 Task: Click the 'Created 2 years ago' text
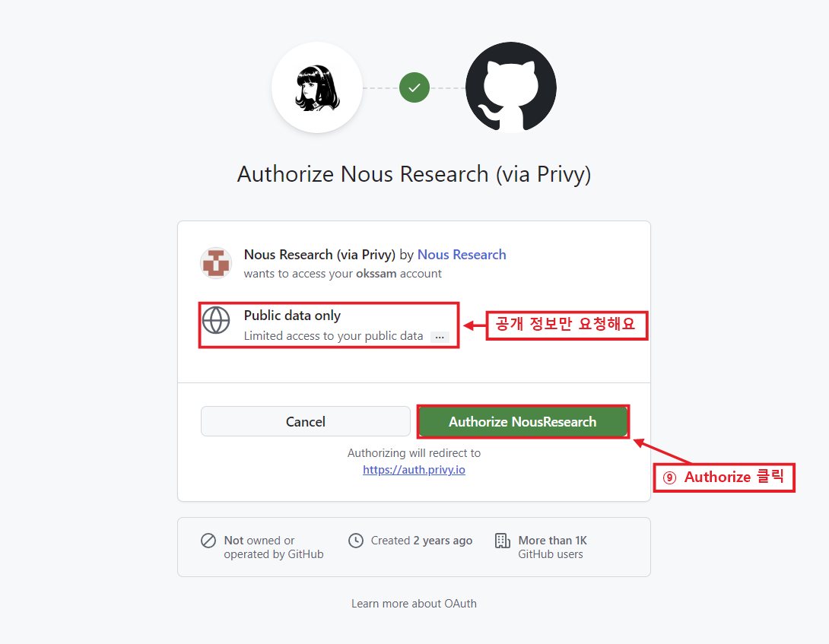pos(421,541)
